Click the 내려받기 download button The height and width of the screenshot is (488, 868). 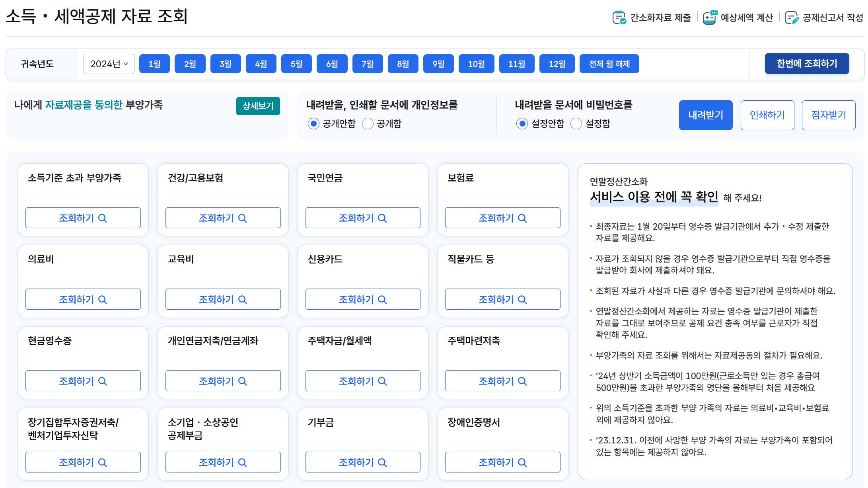pos(706,115)
